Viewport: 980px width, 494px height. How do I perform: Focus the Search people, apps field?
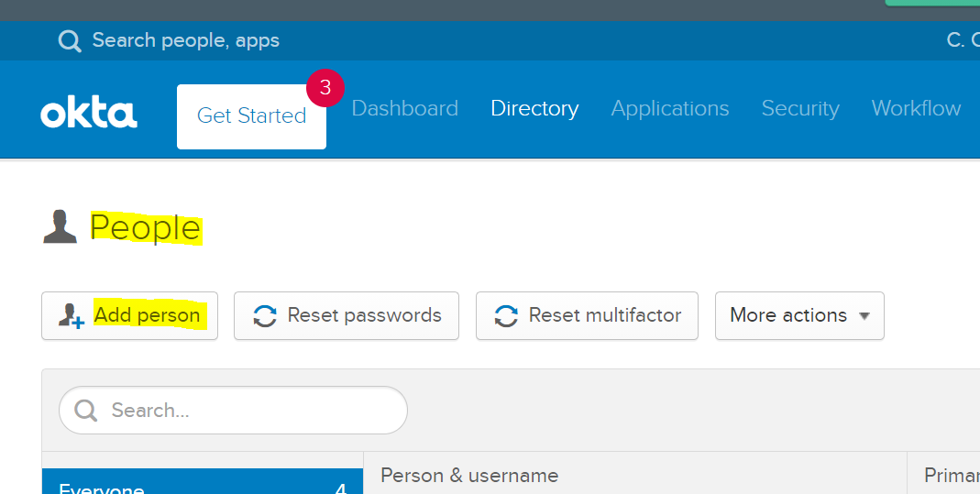tap(185, 40)
